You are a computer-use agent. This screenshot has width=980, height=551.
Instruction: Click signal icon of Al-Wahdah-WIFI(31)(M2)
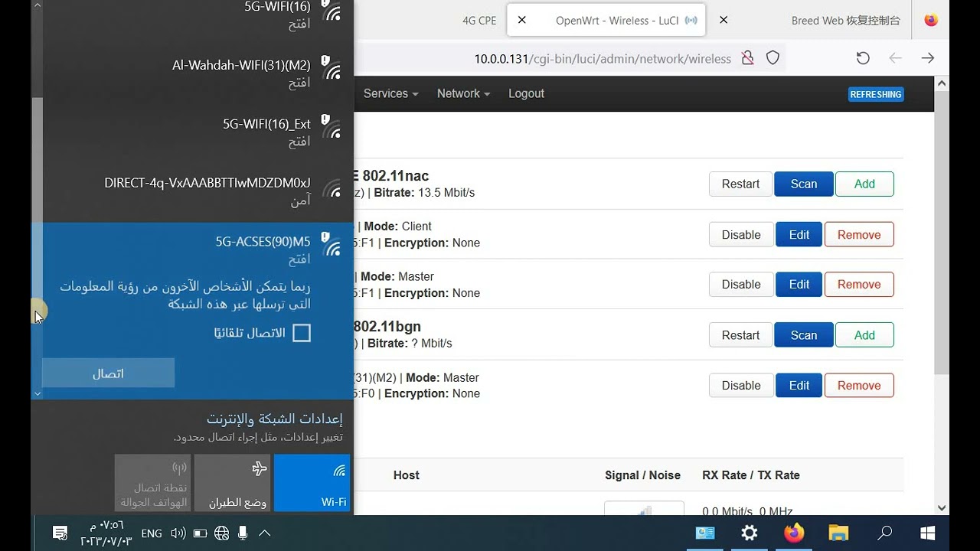pos(332,67)
